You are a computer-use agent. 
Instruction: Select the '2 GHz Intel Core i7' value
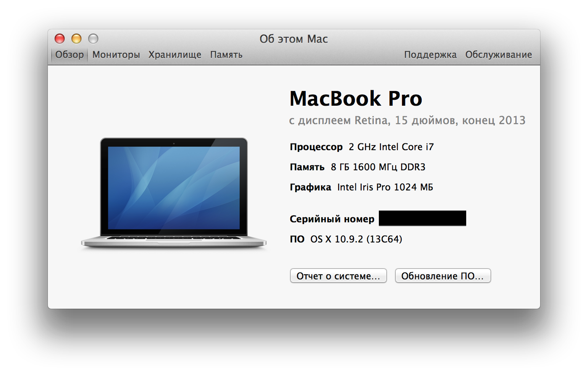click(x=391, y=147)
